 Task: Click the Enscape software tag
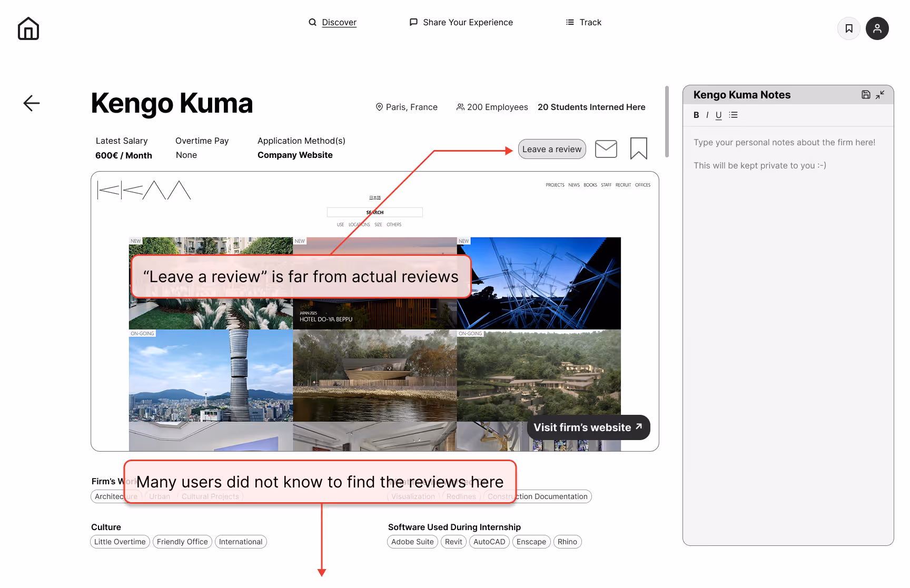pos(531,542)
